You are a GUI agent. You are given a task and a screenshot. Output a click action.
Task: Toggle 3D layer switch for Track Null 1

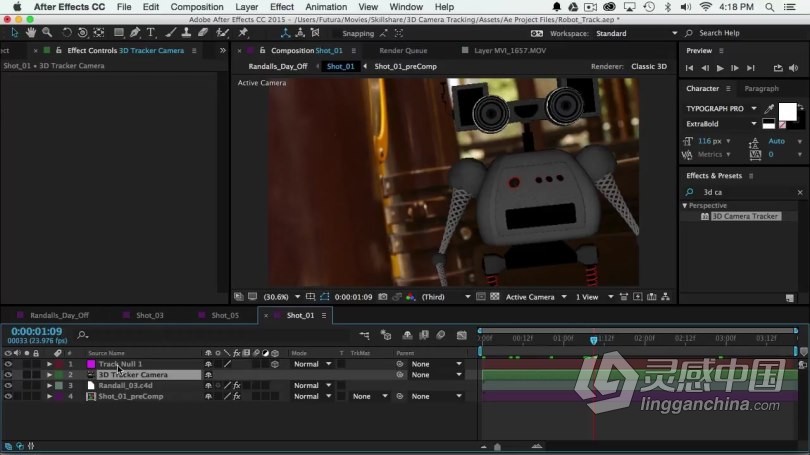pos(275,364)
